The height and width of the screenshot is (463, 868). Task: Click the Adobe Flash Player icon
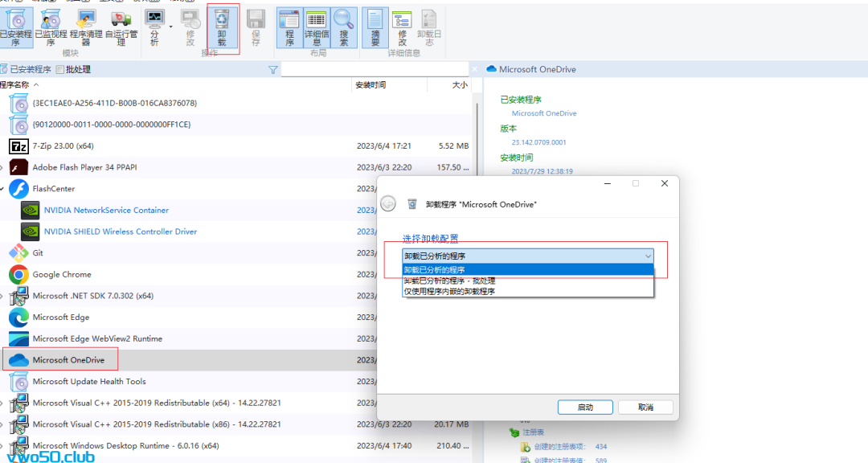pos(18,167)
